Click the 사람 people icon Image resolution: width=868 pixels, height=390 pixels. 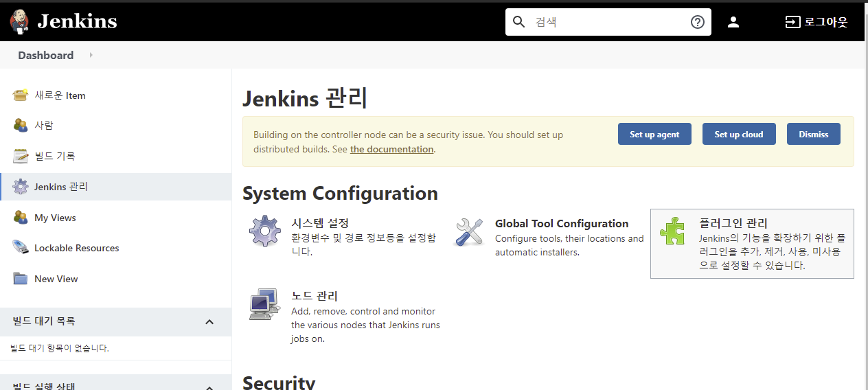(x=21, y=125)
